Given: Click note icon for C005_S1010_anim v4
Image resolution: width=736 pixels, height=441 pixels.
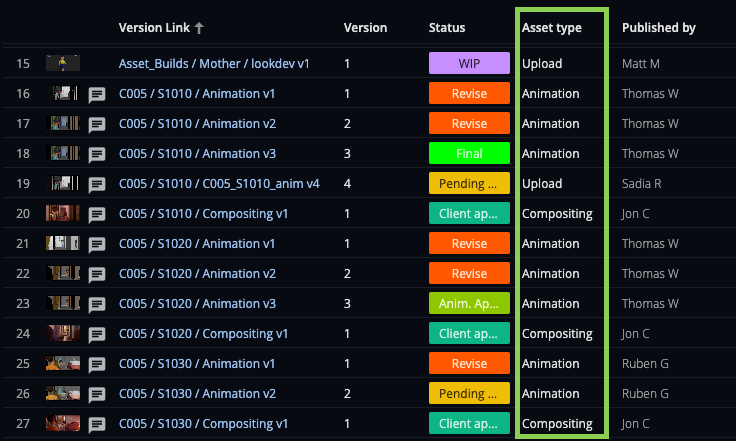Looking at the screenshot, I should point(97,184).
